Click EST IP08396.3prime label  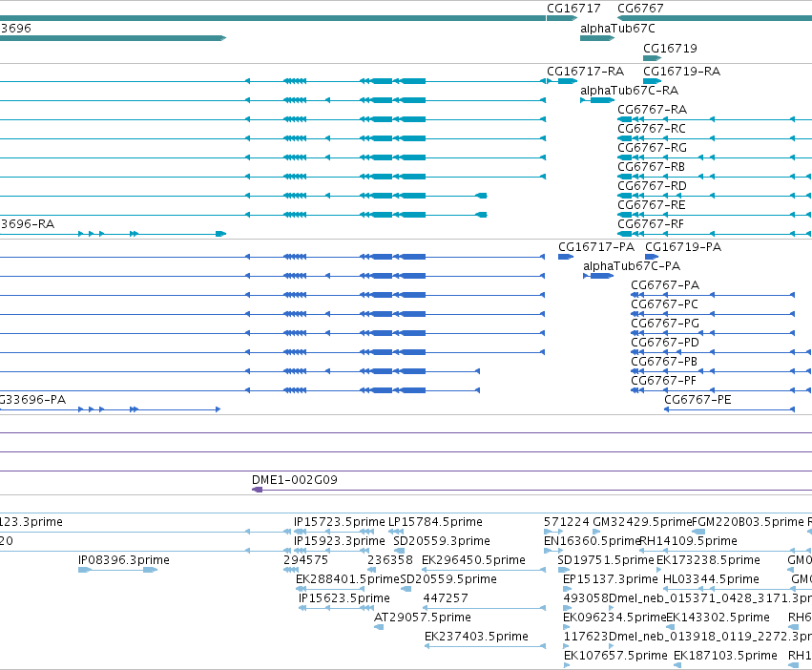(x=124, y=560)
